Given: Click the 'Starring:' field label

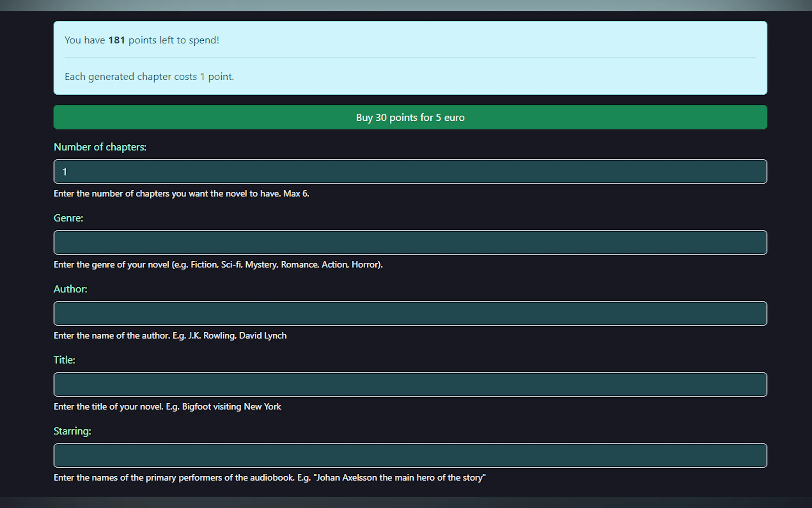Looking at the screenshot, I should click(x=72, y=431).
